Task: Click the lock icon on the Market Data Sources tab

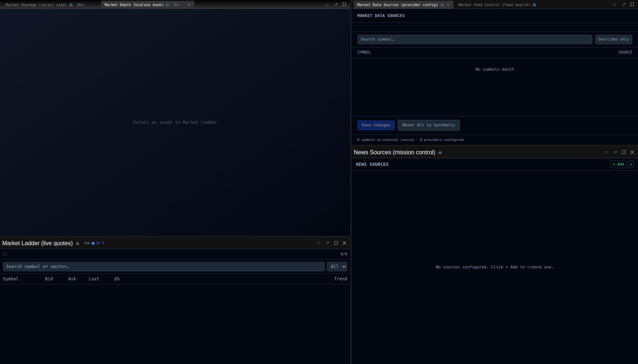Action: [442, 5]
